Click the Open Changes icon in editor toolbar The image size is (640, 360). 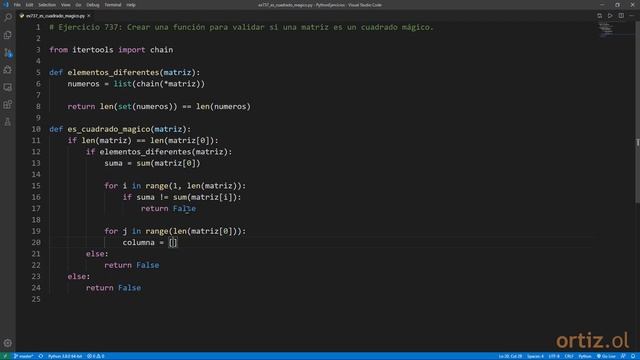coord(599,16)
